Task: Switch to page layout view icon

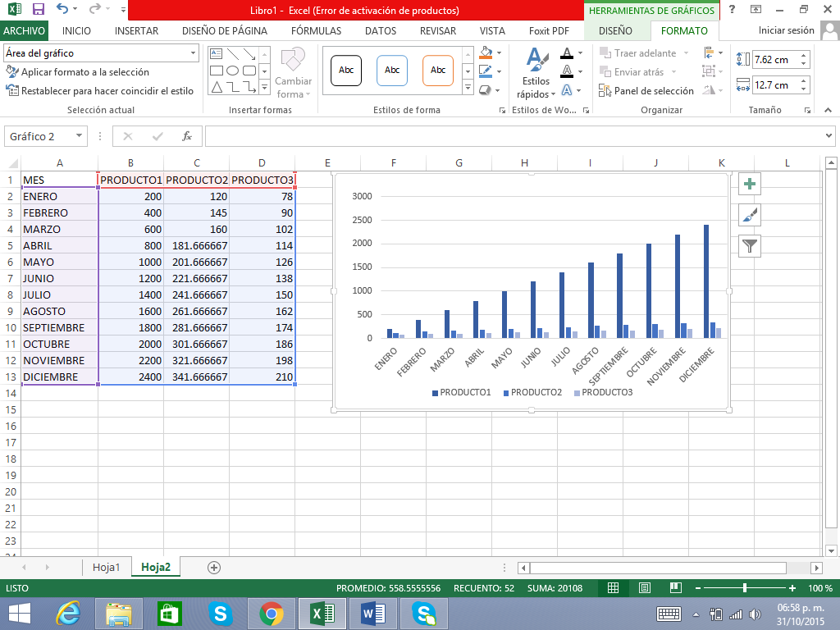Action: (x=644, y=588)
